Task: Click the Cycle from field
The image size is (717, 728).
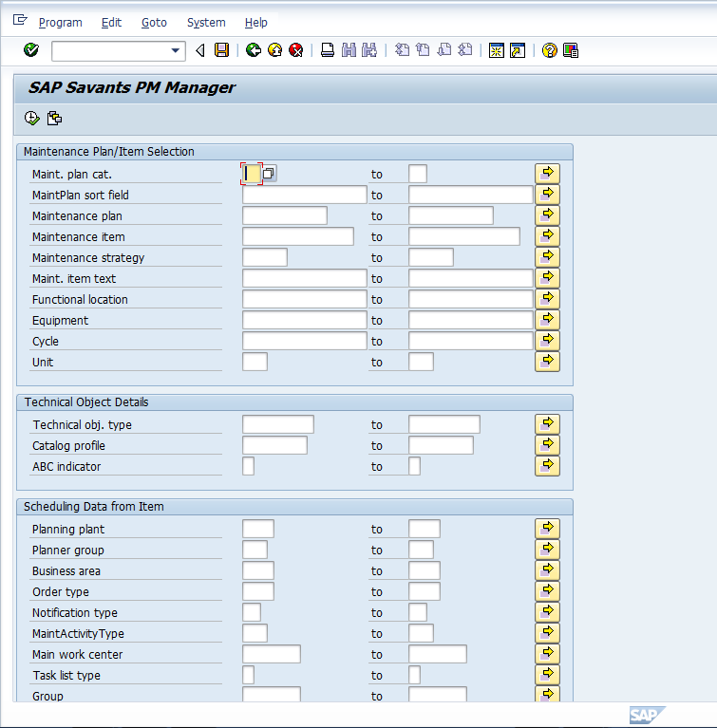Action: coord(304,341)
